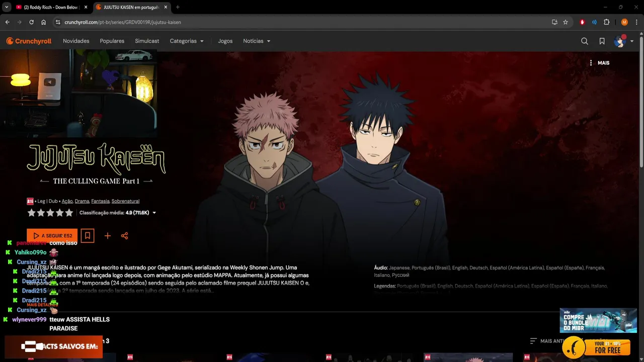Open the Fantasia genre link
The width and height of the screenshot is (644, 362).
tap(100, 201)
